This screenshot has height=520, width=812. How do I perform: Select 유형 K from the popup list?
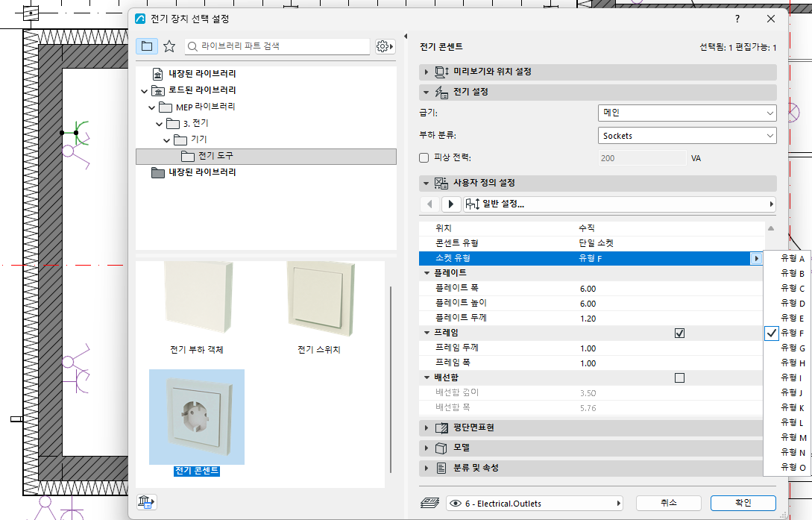coord(787,407)
